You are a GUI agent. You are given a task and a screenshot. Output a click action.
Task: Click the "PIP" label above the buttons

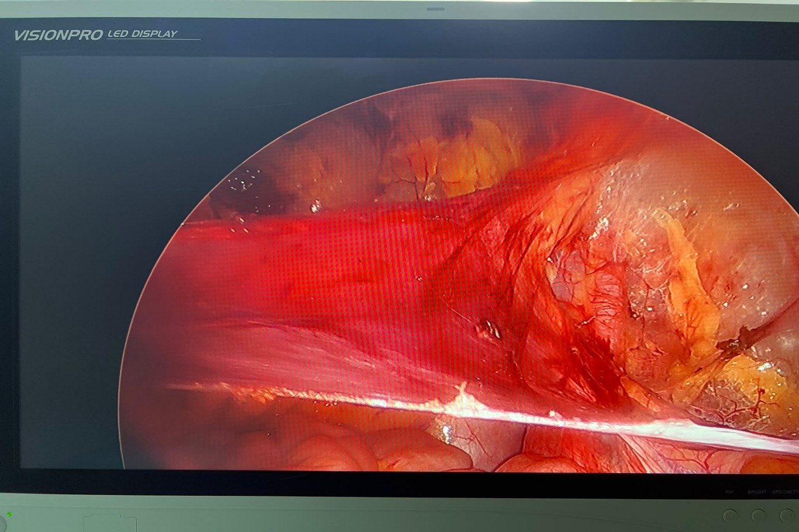tap(729, 492)
